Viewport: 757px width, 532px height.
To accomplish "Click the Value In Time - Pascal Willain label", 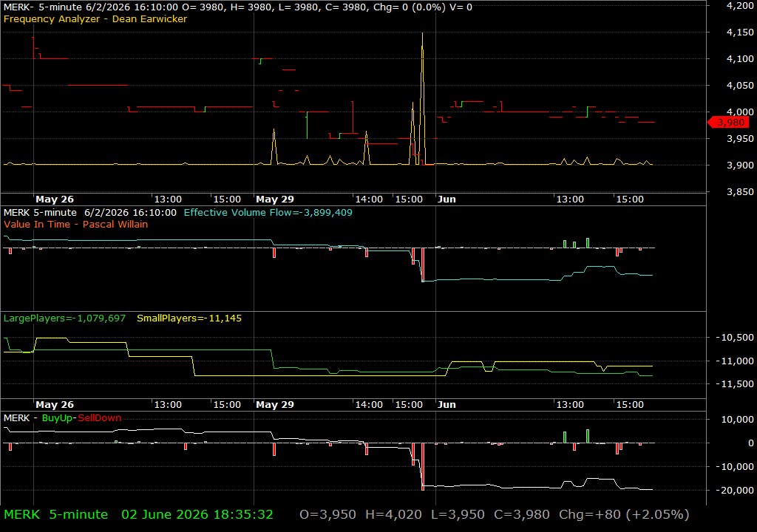I will pos(76,225).
